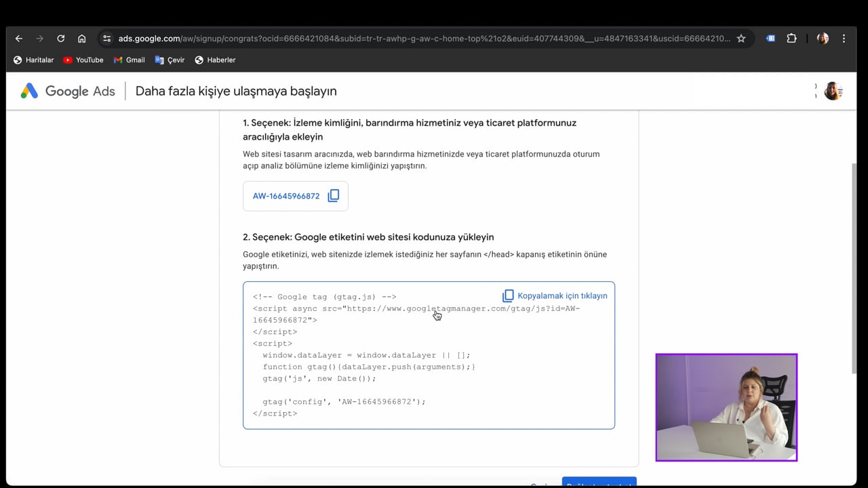Screen dimensions: 868x488
Task: Click the gtag('js', new Date()) line
Action: pyautogui.click(x=319, y=378)
